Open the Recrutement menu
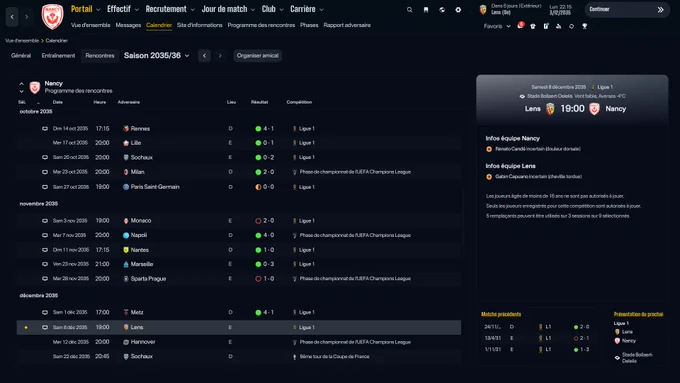Viewport: 680px width, 383px height. point(170,9)
